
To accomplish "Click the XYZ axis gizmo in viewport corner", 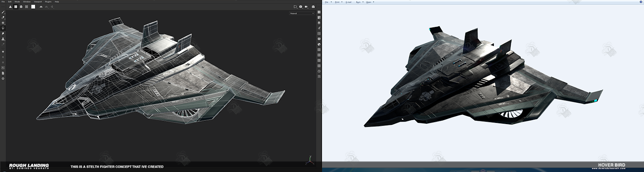I will click(310, 161).
